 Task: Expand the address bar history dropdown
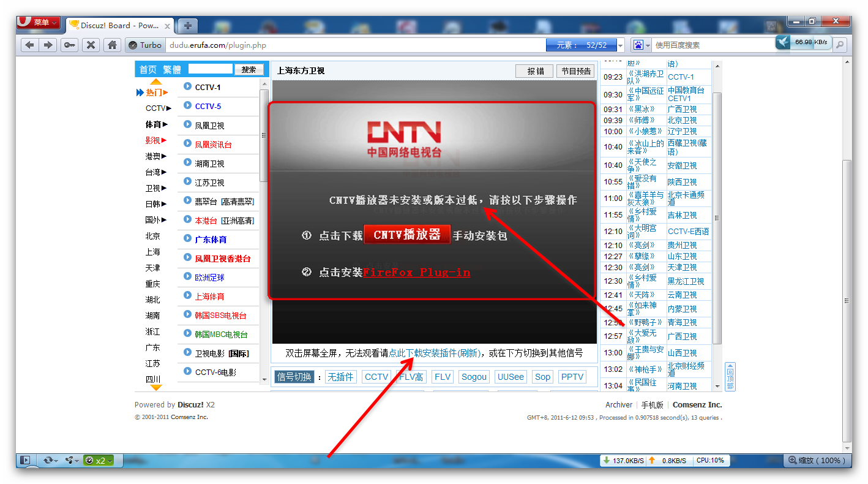coord(621,45)
